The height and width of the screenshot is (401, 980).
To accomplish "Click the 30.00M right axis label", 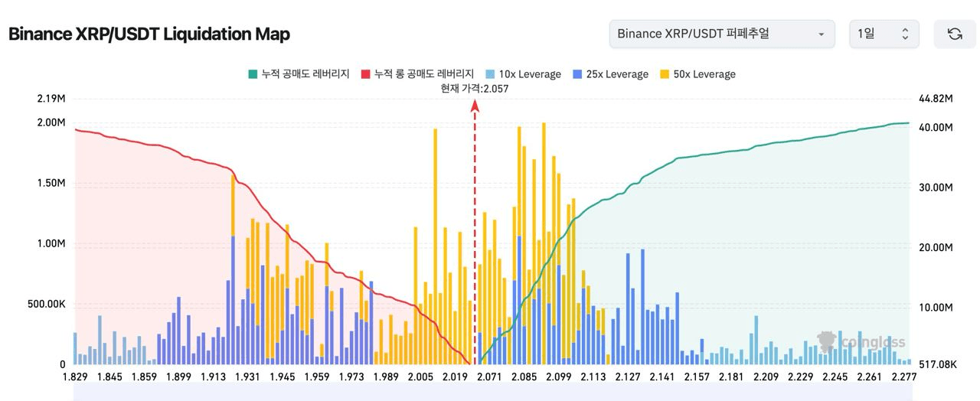I will click(934, 187).
